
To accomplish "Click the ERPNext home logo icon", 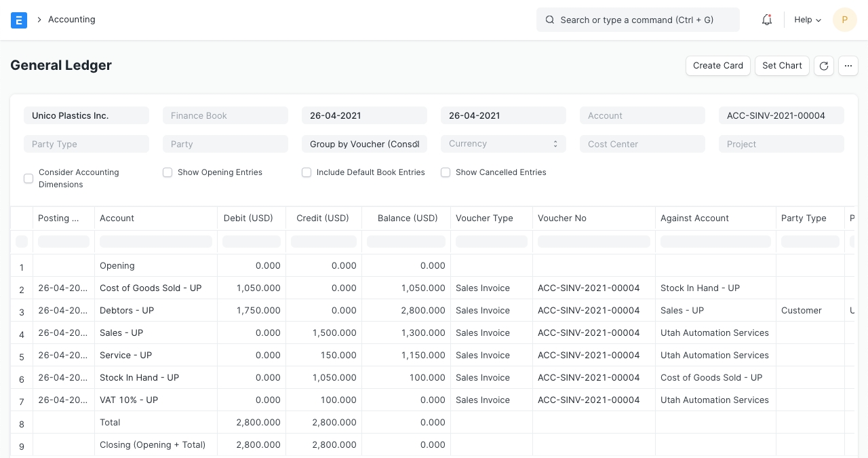I will click(x=19, y=20).
